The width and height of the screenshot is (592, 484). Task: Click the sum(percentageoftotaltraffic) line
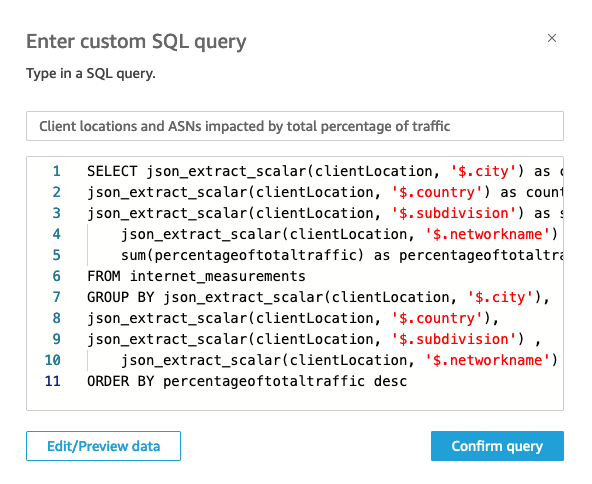point(342,255)
